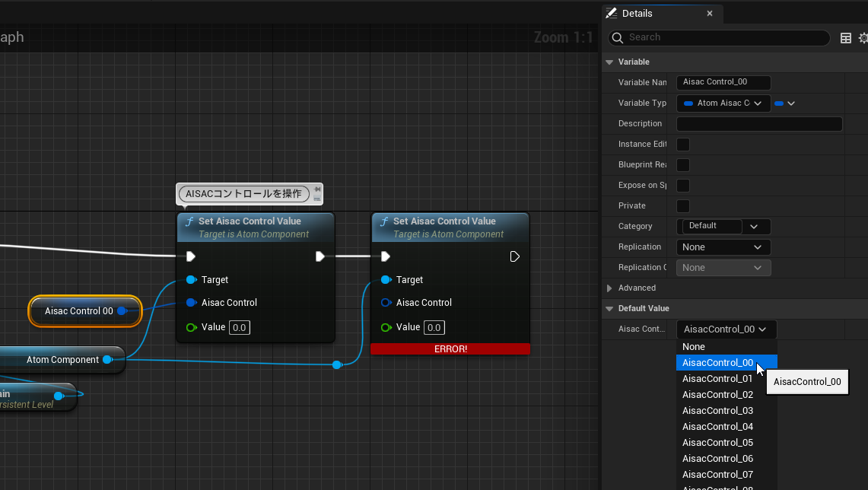Screen dimensions: 868x490
Task: Click the first node's exec output pin
Action: 320,256
